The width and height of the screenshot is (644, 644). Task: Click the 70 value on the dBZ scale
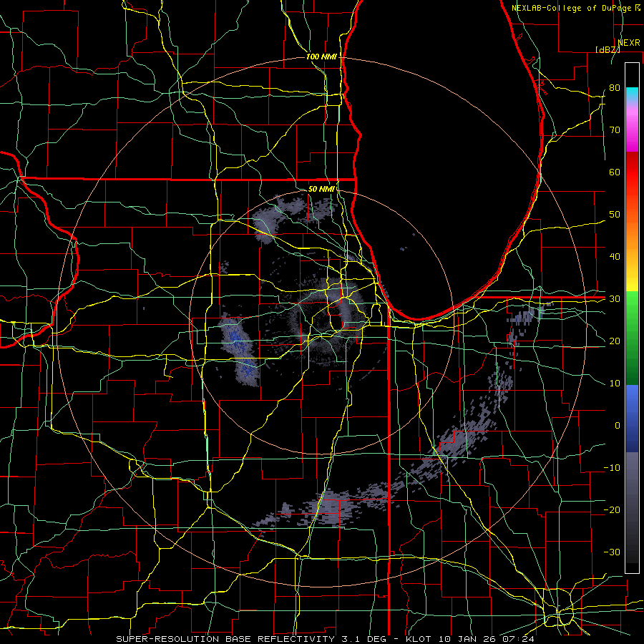click(x=615, y=130)
